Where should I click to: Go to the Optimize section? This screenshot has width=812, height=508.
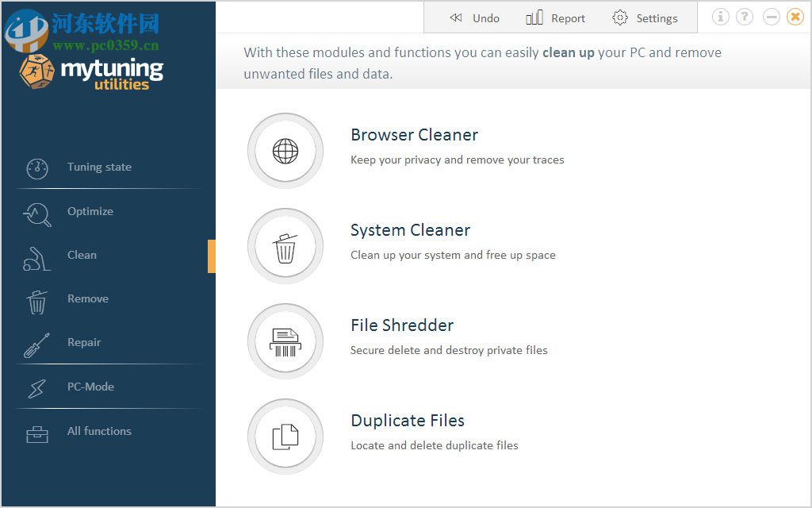point(90,211)
